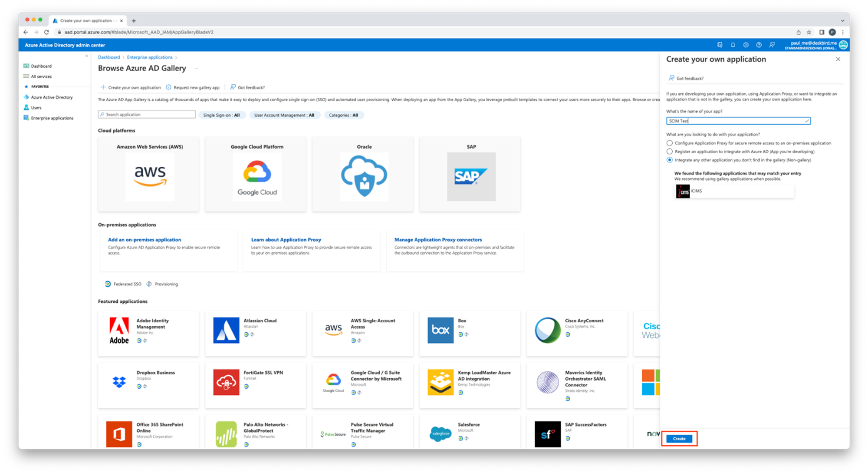This screenshot has width=868, height=473.
Task: Select Configure Application Proxy radio option
Action: [x=670, y=143]
